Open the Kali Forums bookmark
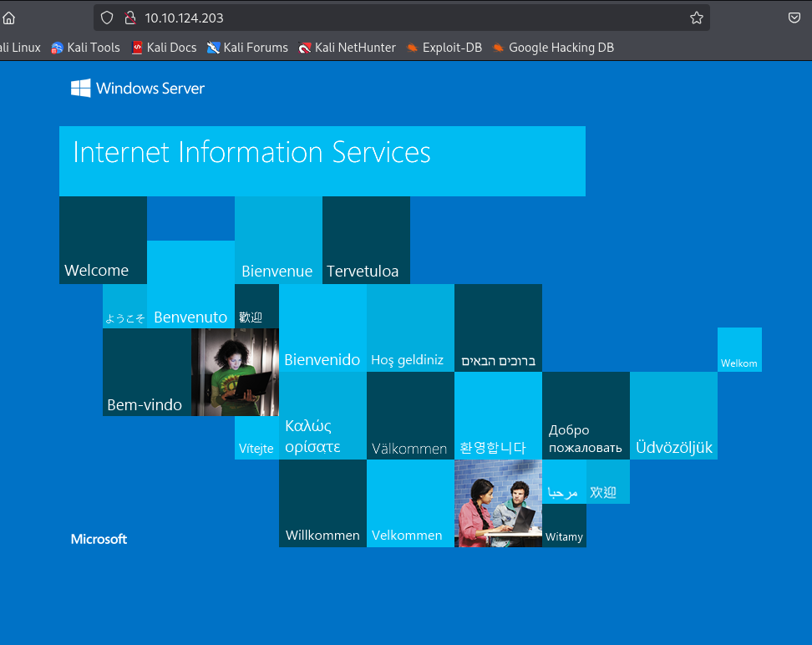The height and width of the screenshot is (645, 812). pyautogui.click(x=247, y=48)
